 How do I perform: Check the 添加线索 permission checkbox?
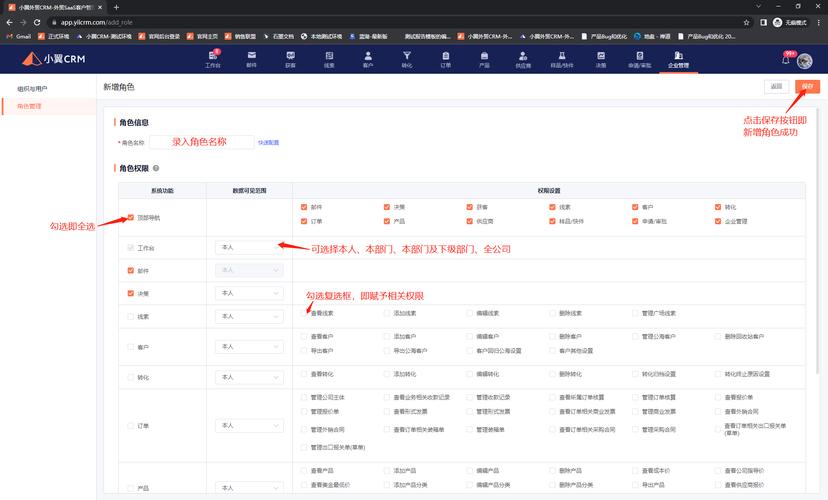click(x=387, y=313)
